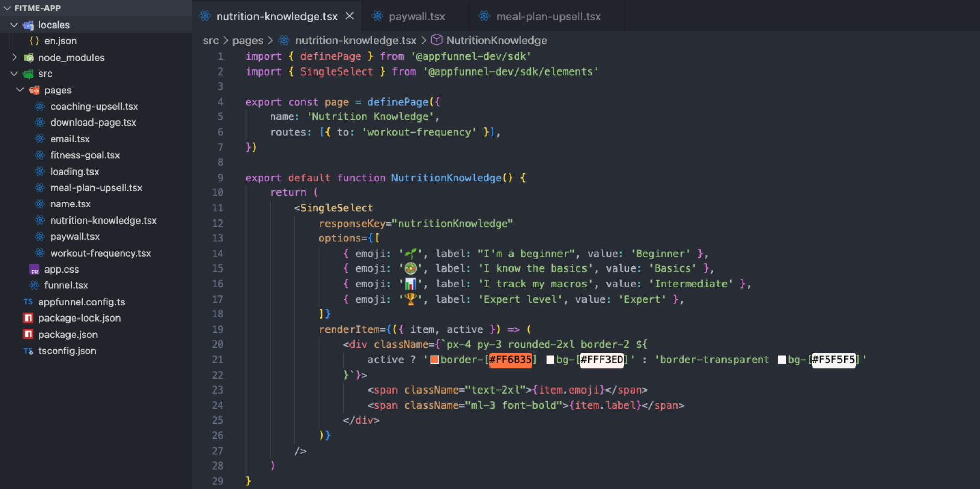The width and height of the screenshot is (980, 489).
Task: Select fitness-goal.tsx in the sidebar
Action: tap(85, 155)
